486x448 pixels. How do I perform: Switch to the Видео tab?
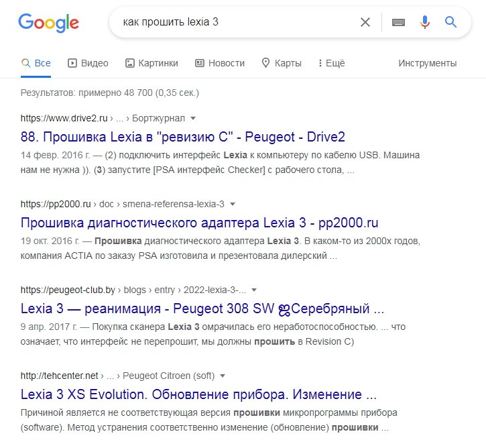click(x=88, y=63)
